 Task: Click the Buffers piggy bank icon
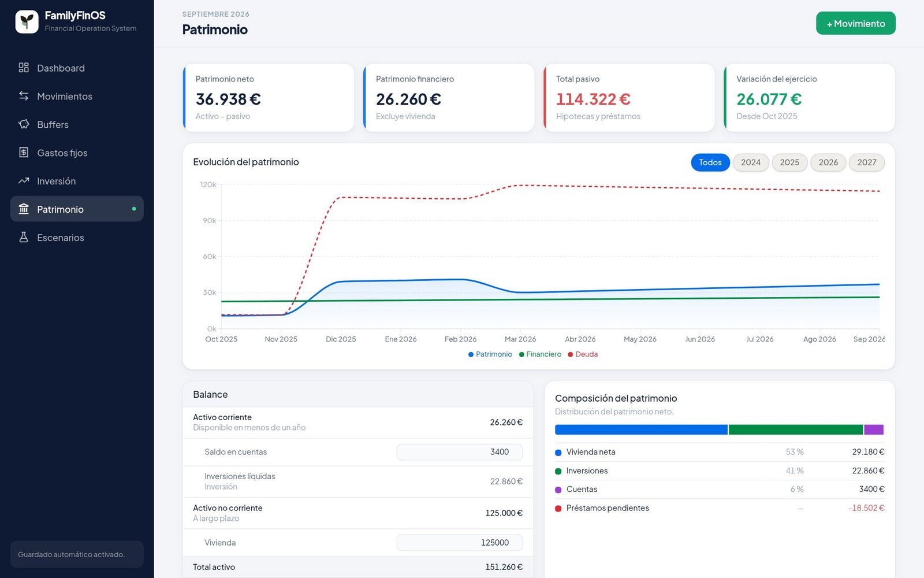click(24, 124)
